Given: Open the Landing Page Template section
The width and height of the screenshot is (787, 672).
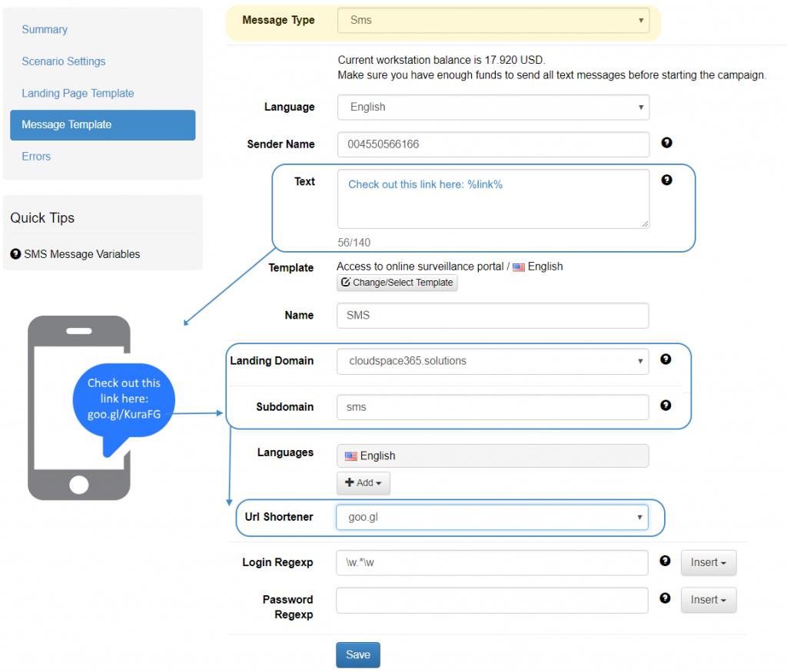Looking at the screenshot, I should click(x=78, y=93).
